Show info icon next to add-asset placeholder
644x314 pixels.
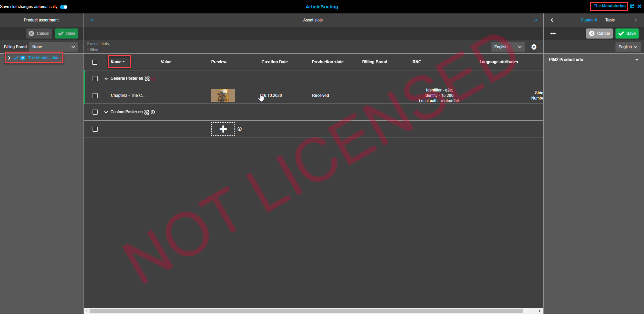(x=239, y=129)
